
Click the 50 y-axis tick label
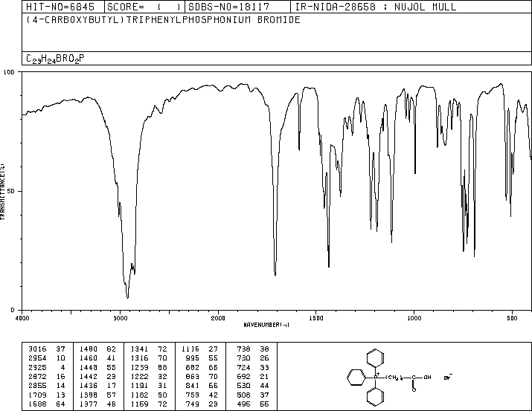point(11,191)
